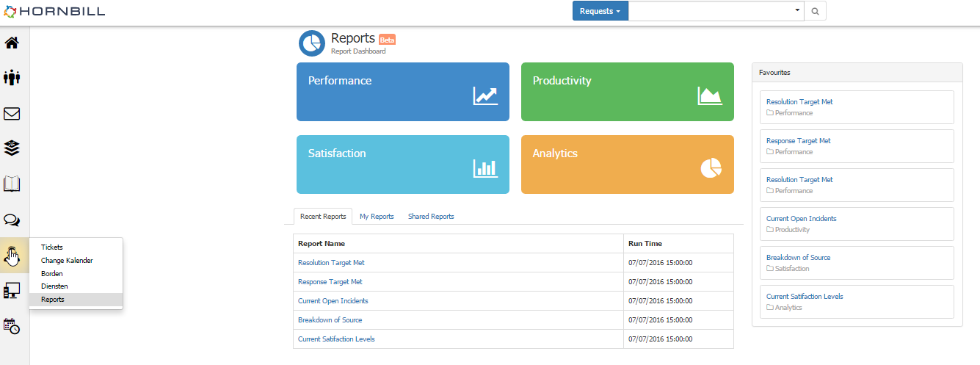Open the Performance report tile
The height and width of the screenshot is (365, 980).
click(402, 92)
